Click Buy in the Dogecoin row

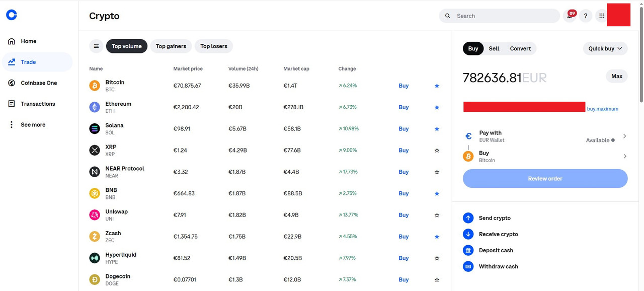(x=404, y=279)
